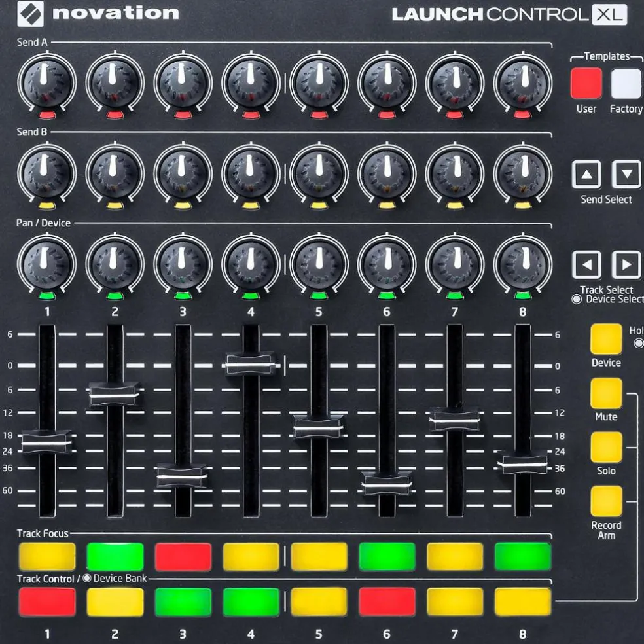Click the Send Select up arrow

point(586,174)
